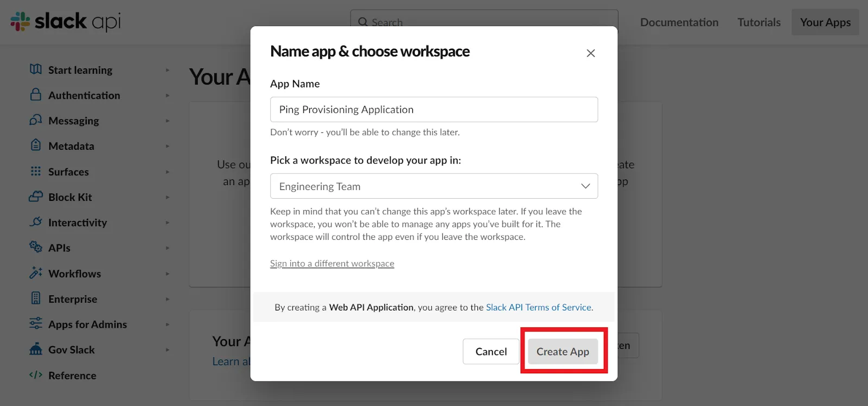Click the Enterprise building icon
This screenshot has height=406, width=868.
36,298
